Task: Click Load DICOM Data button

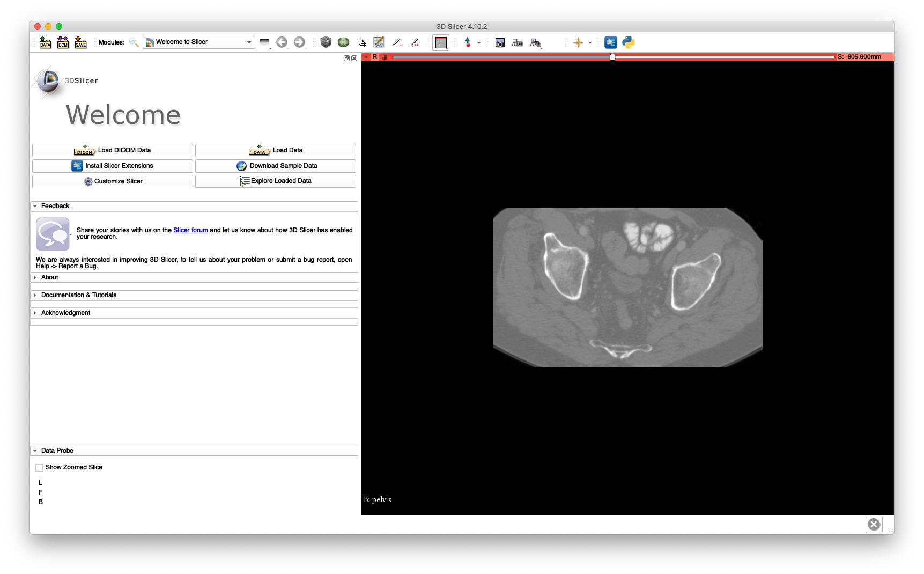Action: (x=113, y=150)
